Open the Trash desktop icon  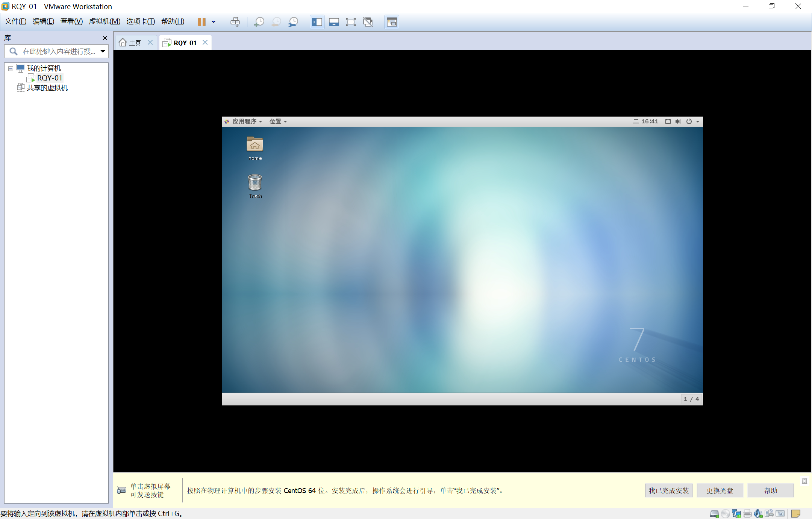tap(255, 186)
